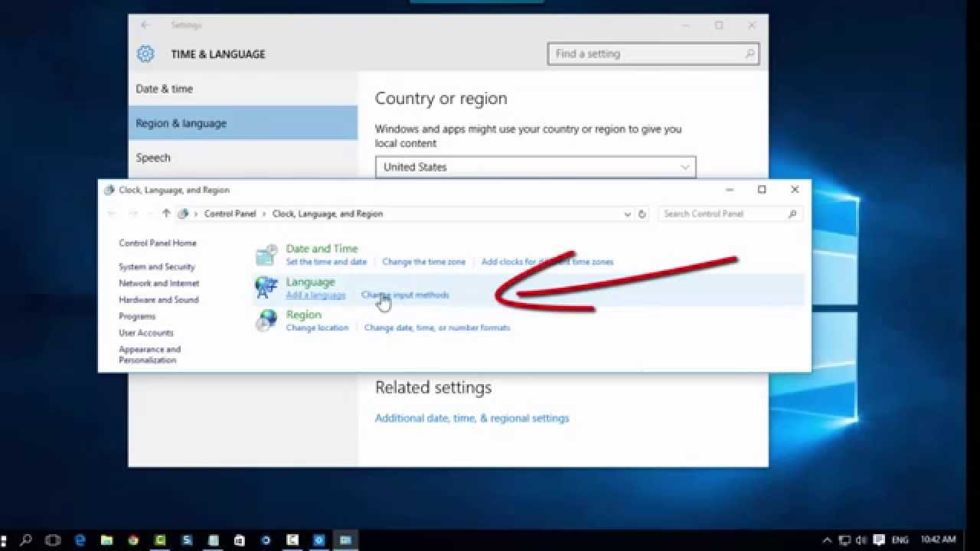
Task: Click Change location link
Action: [317, 328]
